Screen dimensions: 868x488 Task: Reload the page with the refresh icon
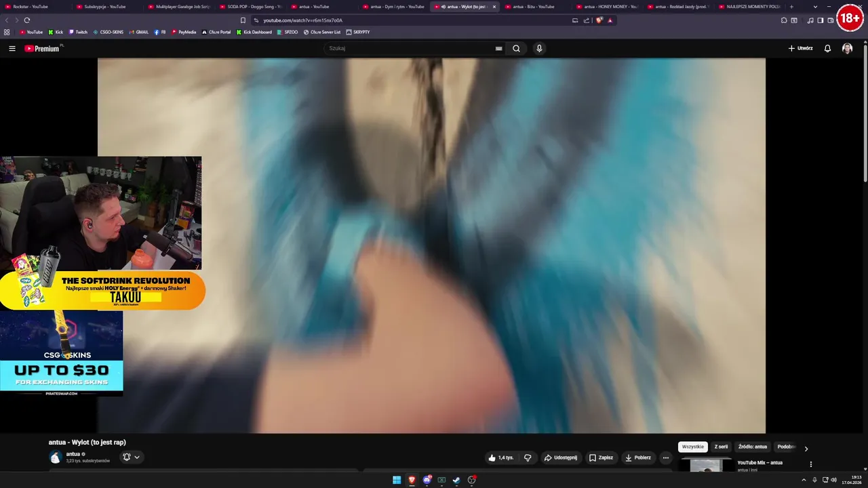point(26,20)
